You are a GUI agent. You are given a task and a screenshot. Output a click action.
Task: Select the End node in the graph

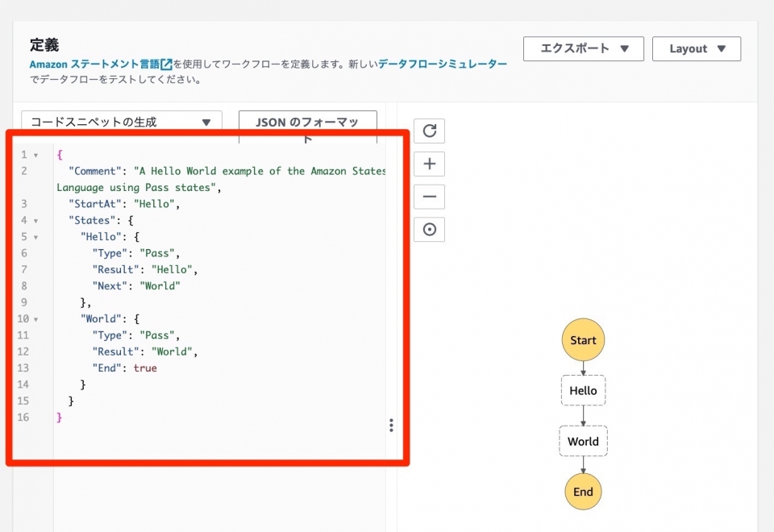click(x=583, y=492)
